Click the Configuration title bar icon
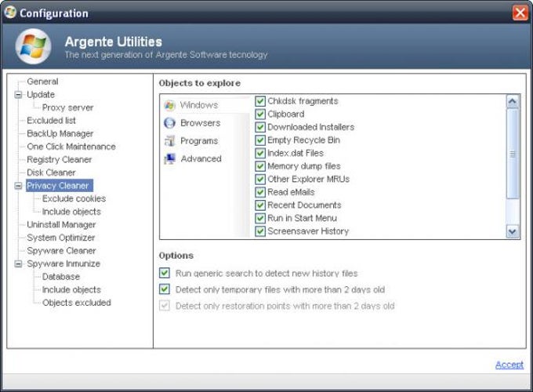 coord(10,13)
